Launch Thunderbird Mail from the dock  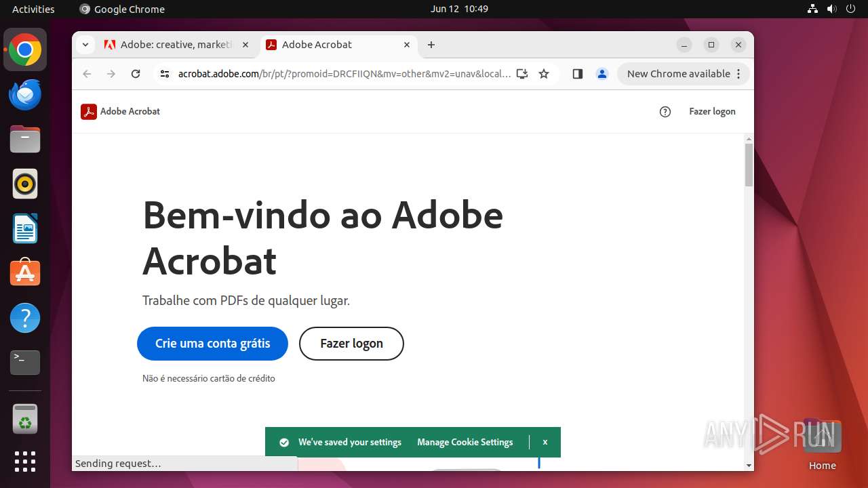(x=25, y=95)
